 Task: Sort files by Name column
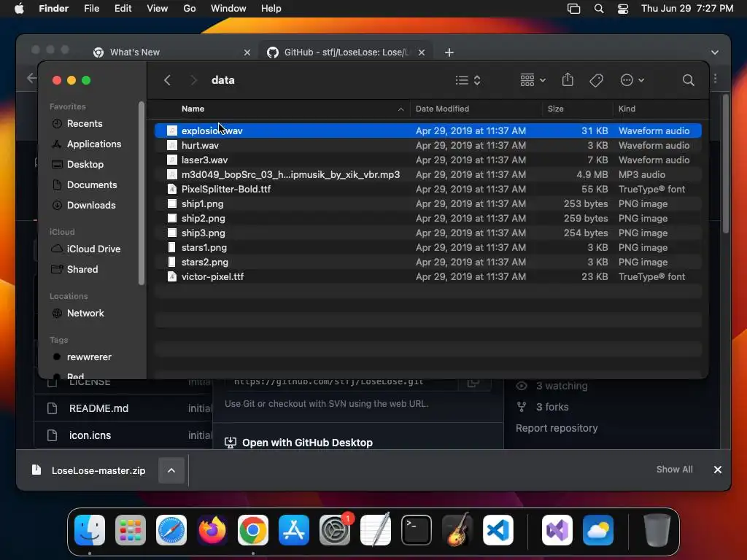tap(193, 109)
